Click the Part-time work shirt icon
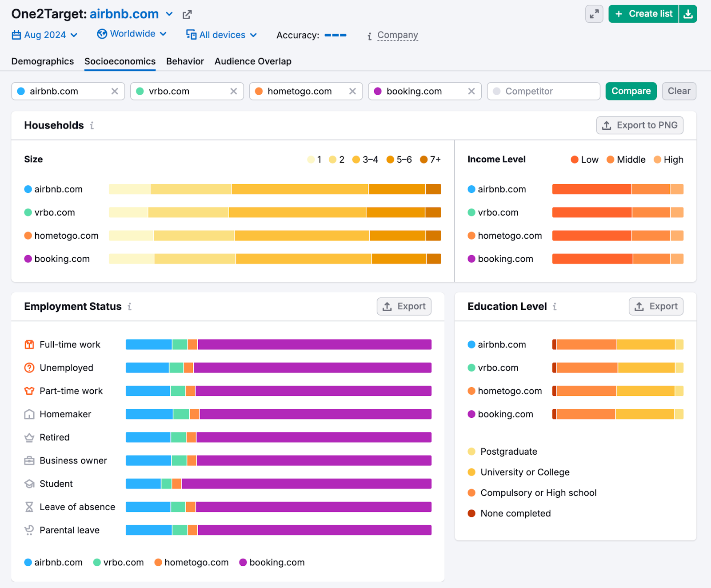Viewport: 711px width, 588px height. pyautogui.click(x=29, y=391)
